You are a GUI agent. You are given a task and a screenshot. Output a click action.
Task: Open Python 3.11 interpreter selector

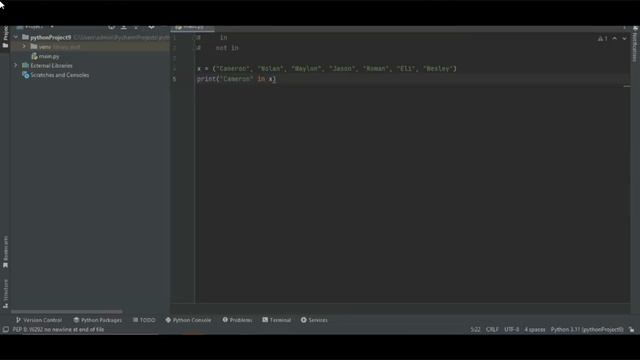(x=587, y=329)
